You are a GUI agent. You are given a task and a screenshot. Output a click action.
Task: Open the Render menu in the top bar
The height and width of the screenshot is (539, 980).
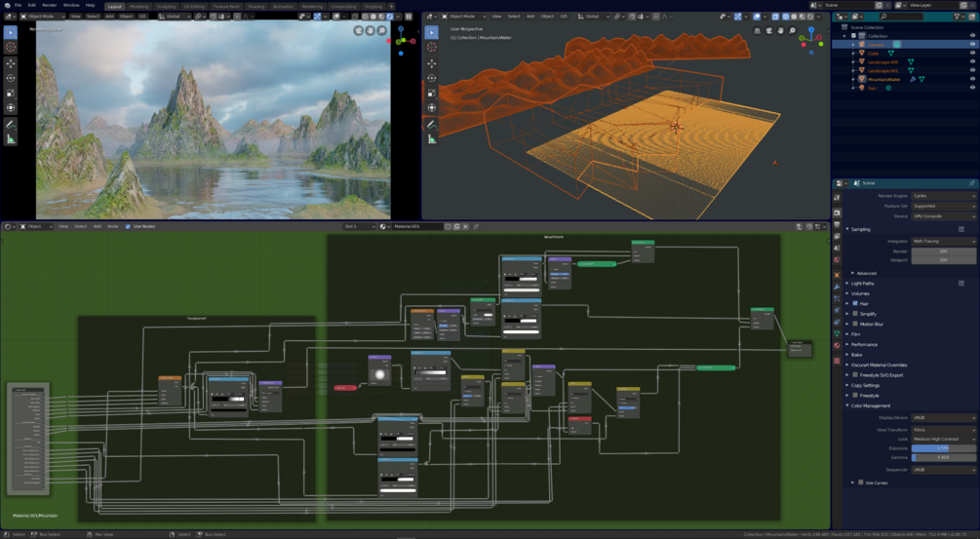pyautogui.click(x=50, y=5)
